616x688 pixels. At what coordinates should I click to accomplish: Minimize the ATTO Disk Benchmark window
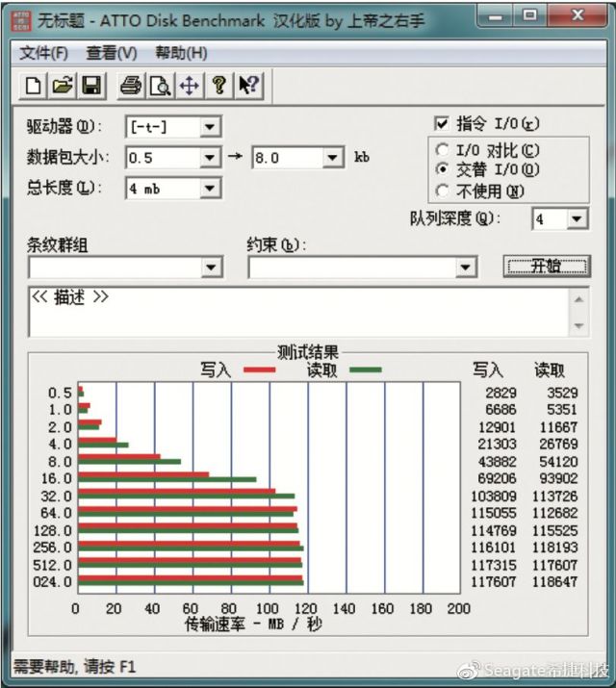pos(496,16)
